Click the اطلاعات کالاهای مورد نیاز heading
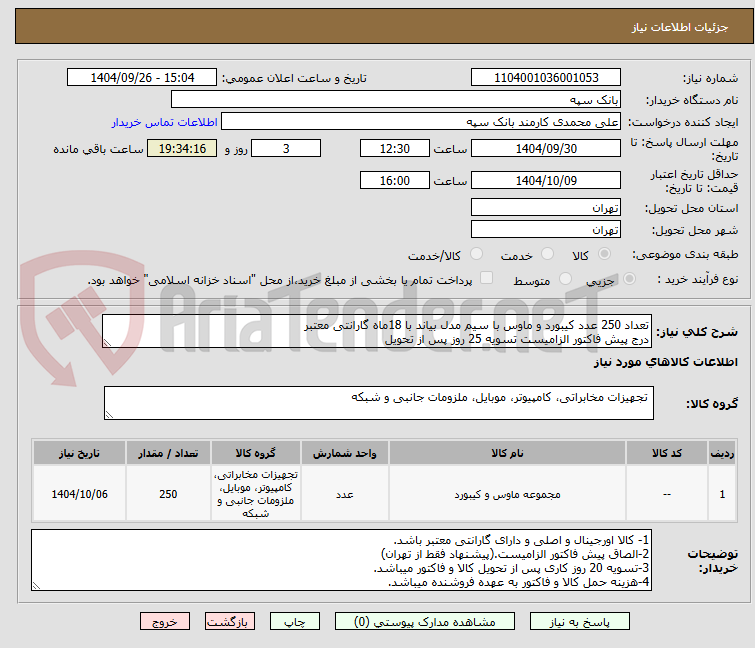The width and height of the screenshot is (755, 648). (665, 362)
